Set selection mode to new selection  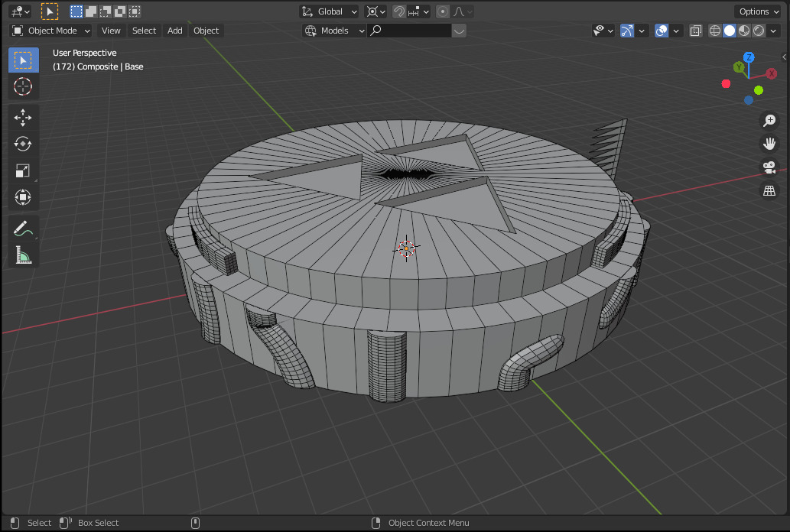point(76,11)
